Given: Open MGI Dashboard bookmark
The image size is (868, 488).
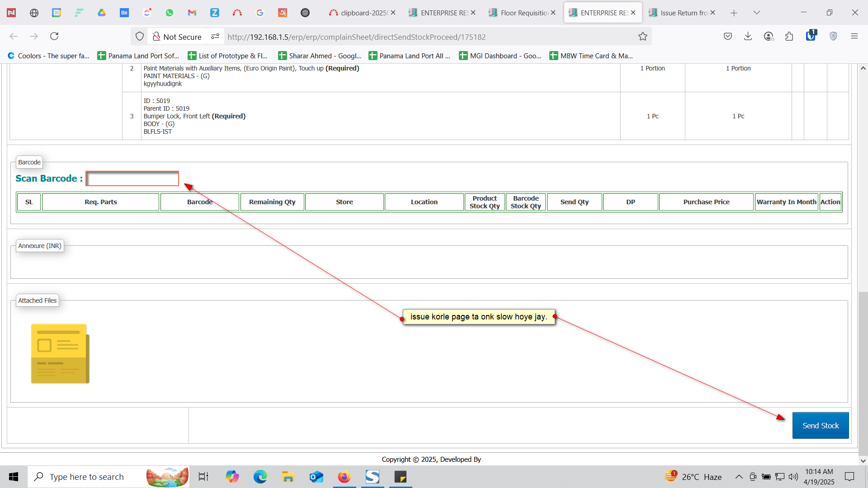Looking at the screenshot, I should pos(500,56).
